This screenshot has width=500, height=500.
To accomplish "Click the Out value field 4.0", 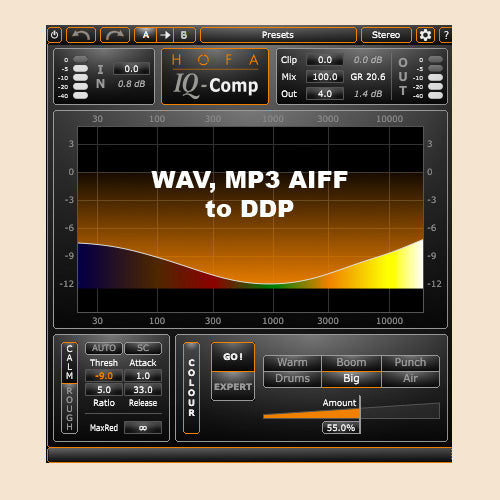I will point(325,94).
